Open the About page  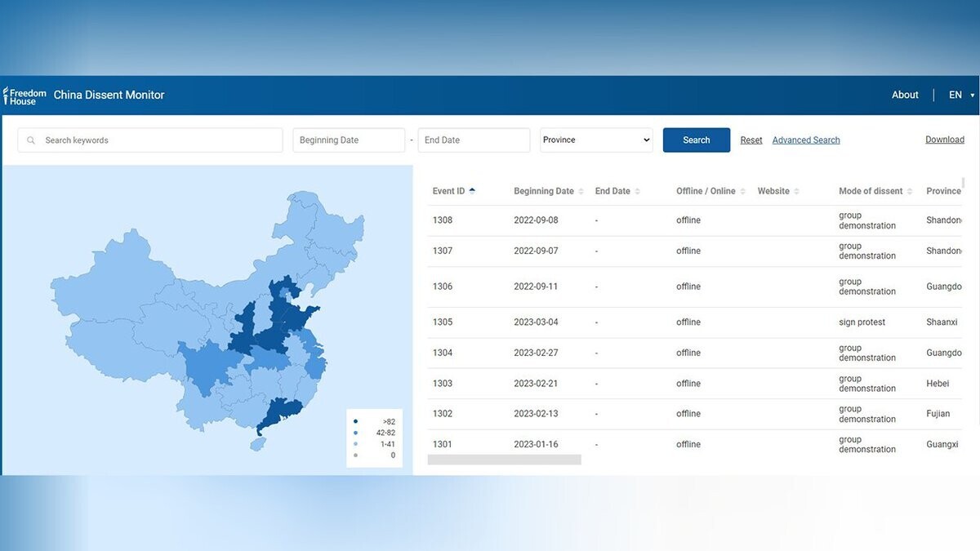(905, 96)
